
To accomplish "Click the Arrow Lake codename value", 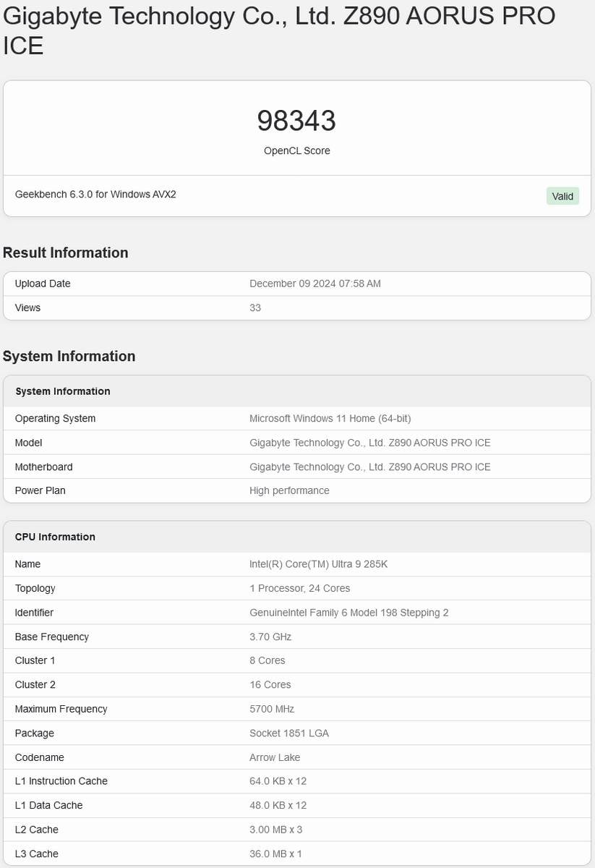I will 274,757.
